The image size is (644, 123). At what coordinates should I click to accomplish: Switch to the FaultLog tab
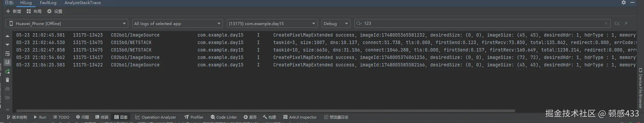[x=48, y=3]
